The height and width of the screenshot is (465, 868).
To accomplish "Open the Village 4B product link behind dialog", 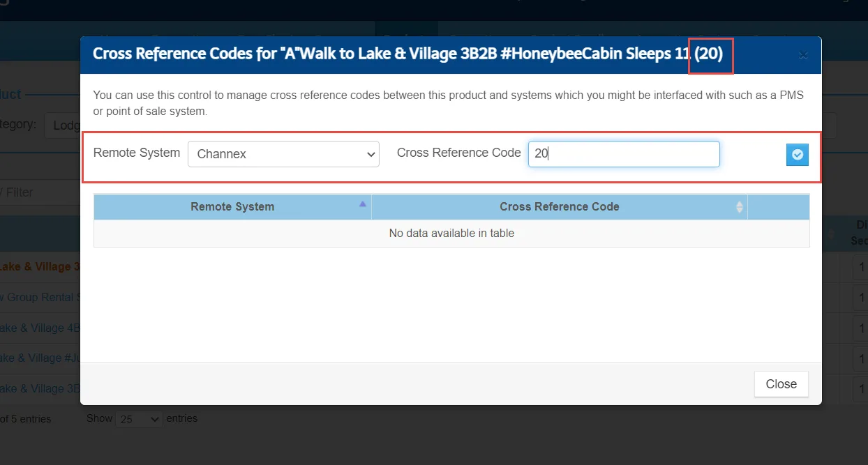I will pyautogui.click(x=40, y=328).
